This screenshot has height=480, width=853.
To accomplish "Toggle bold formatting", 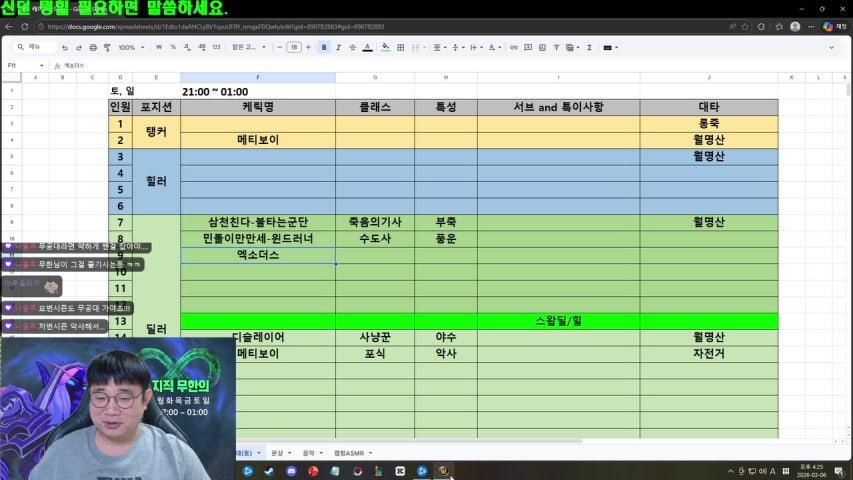I will (324, 47).
